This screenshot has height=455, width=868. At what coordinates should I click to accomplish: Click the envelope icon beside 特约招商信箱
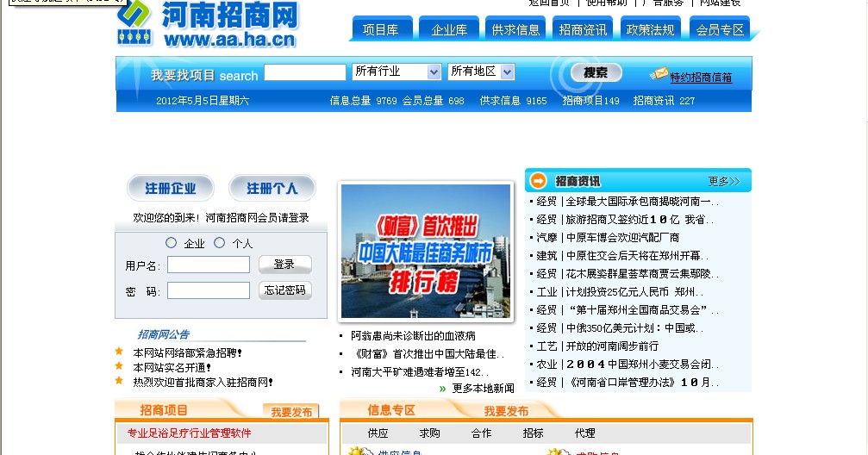tap(659, 73)
